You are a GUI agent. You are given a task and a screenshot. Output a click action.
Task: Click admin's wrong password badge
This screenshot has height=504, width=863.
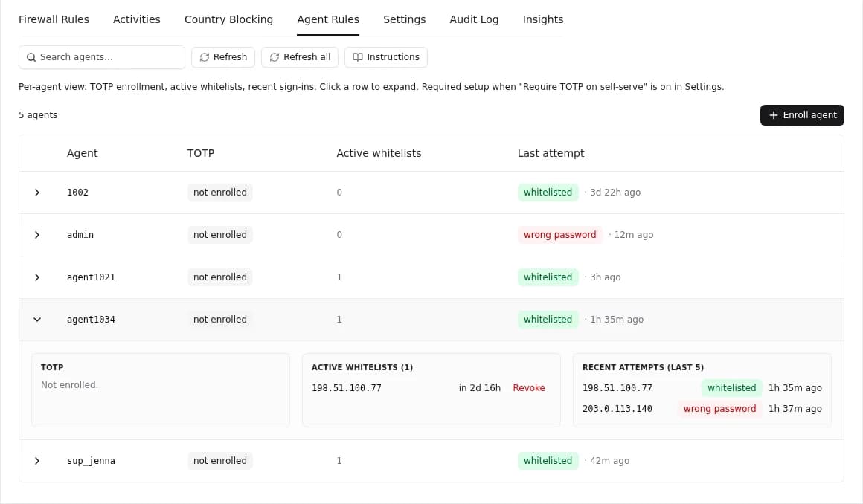pyautogui.click(x=559, y=235)
